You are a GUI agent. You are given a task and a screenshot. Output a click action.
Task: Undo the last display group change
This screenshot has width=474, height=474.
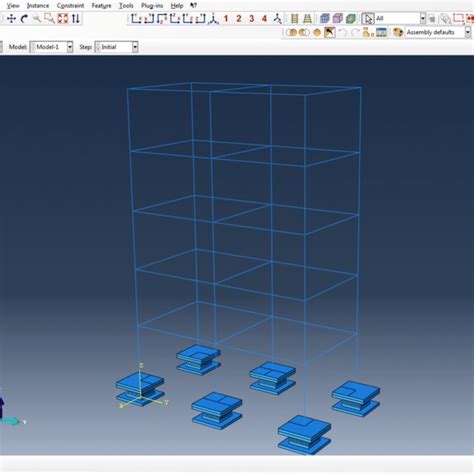coord(342,32)
